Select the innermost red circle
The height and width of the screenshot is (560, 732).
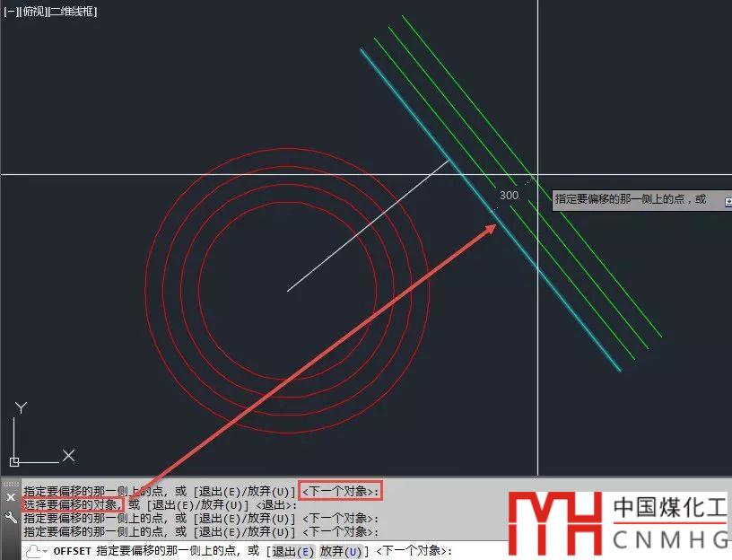point(287,204)
